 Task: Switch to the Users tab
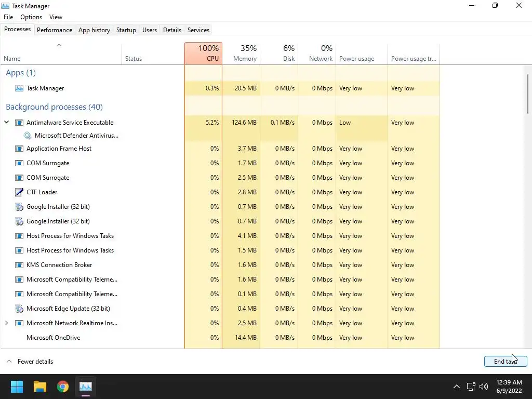point(150,30)
